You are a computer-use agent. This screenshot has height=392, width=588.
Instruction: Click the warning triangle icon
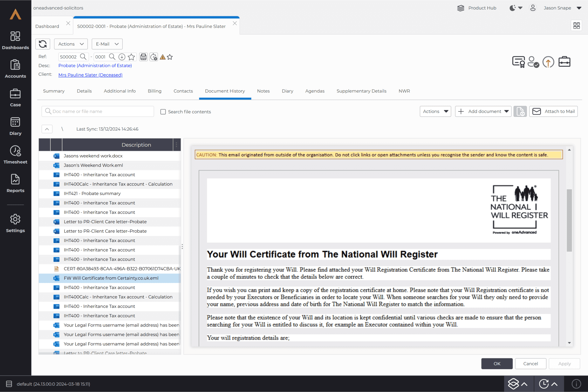pyautogui.click(x=163, y=57)
